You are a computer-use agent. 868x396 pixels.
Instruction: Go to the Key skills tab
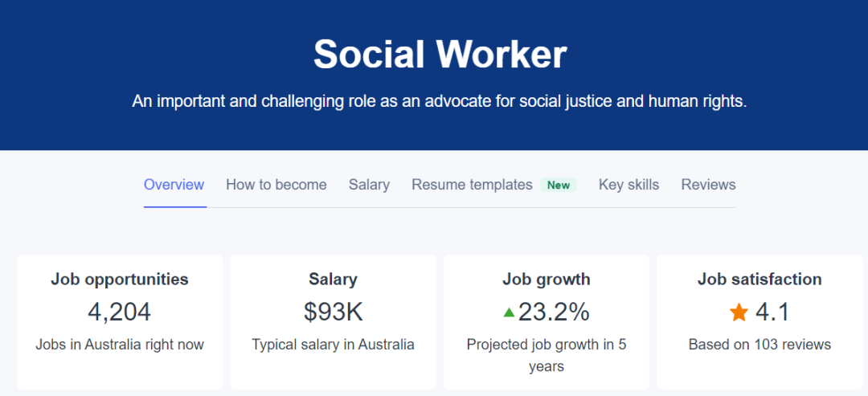[628, 185]
